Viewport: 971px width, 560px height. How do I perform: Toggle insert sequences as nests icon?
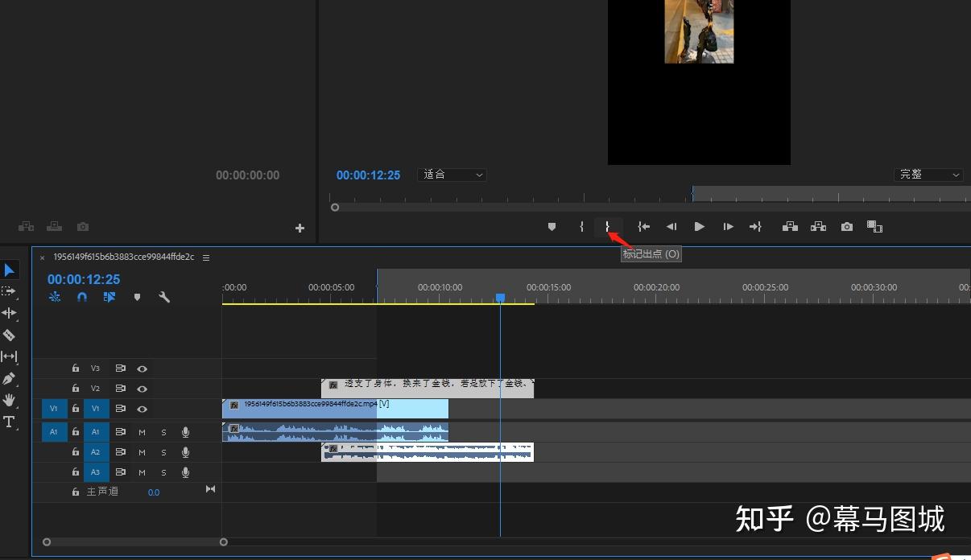coord(55,297)
